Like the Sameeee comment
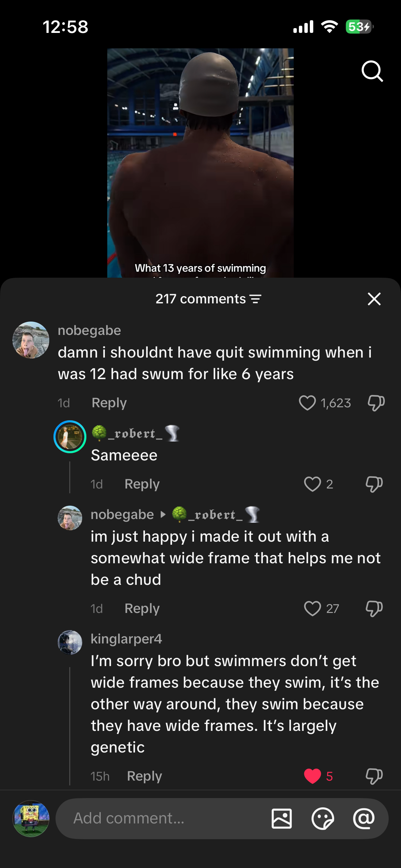This screenshot has height=868, width=401. (x=312, y=484)
